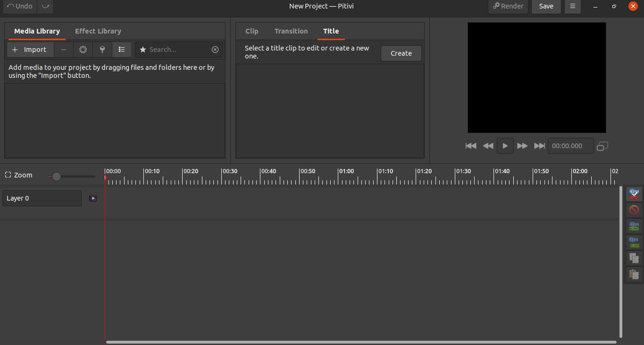Image resolution: width=644 pixels, height=345 pixels.
Task: Open clip properties gear icon
Action: click(83, 50)
